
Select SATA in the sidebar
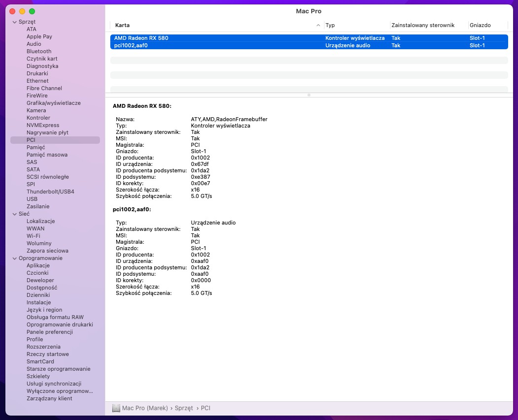pos(33,169)
